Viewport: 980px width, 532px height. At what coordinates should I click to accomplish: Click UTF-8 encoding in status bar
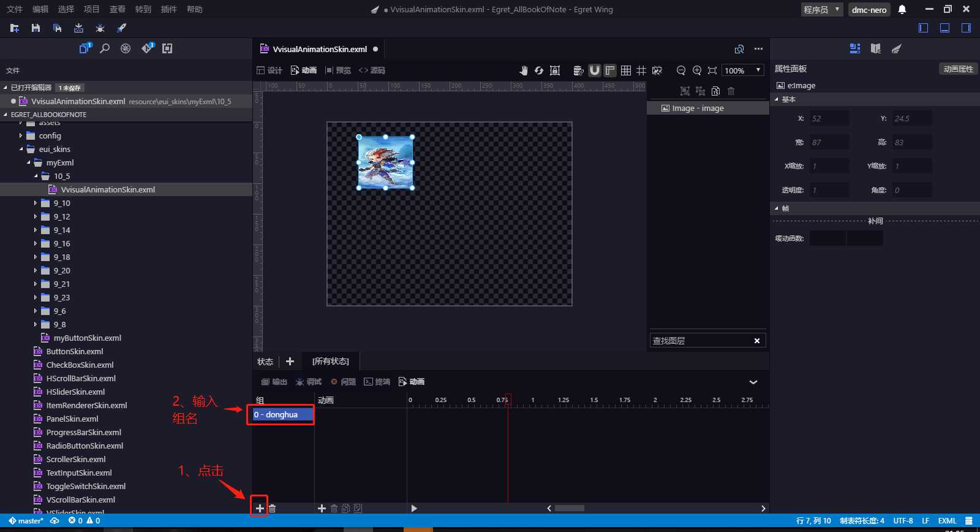(x=903, y=521)
